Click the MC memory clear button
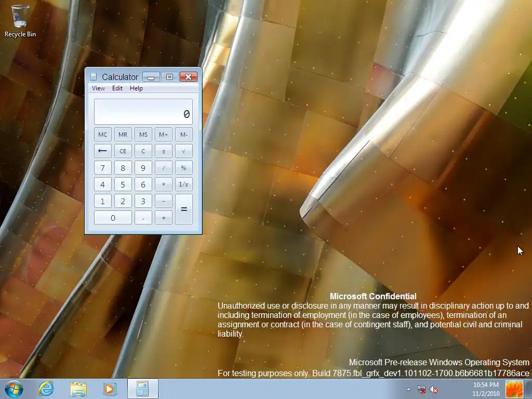Image resolution: width=532 pixels, height=399 pixels. 102,135
